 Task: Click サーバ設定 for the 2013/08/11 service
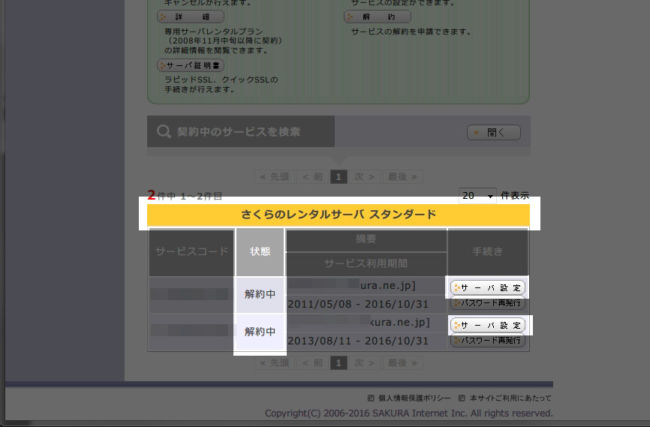point(488,325)
